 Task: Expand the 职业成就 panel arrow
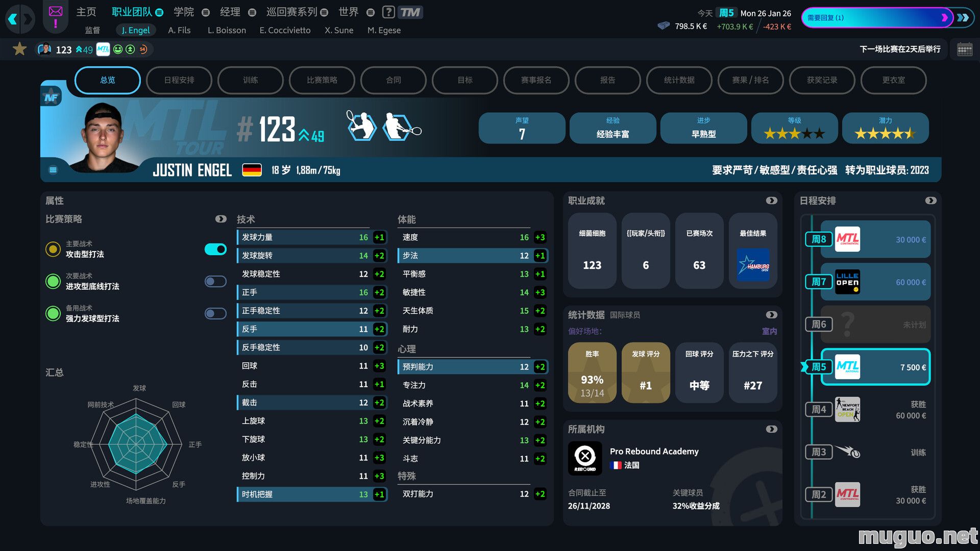(771, 201)
